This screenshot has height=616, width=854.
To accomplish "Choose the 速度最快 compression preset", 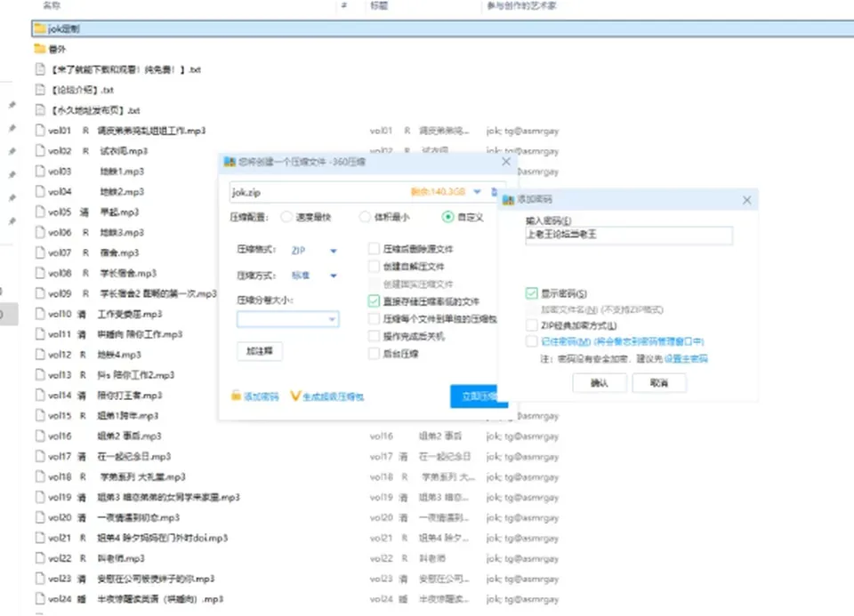I will tap(286, 217).
